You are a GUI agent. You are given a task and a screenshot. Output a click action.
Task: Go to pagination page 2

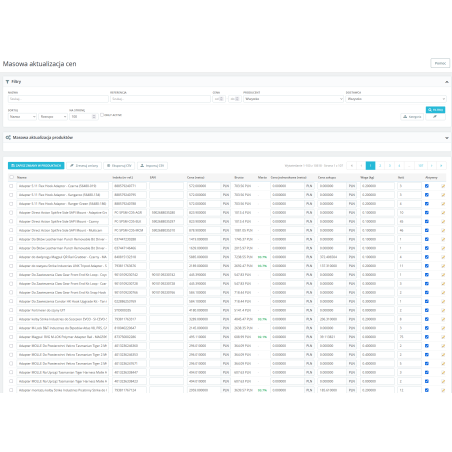[x=380, y=166]
